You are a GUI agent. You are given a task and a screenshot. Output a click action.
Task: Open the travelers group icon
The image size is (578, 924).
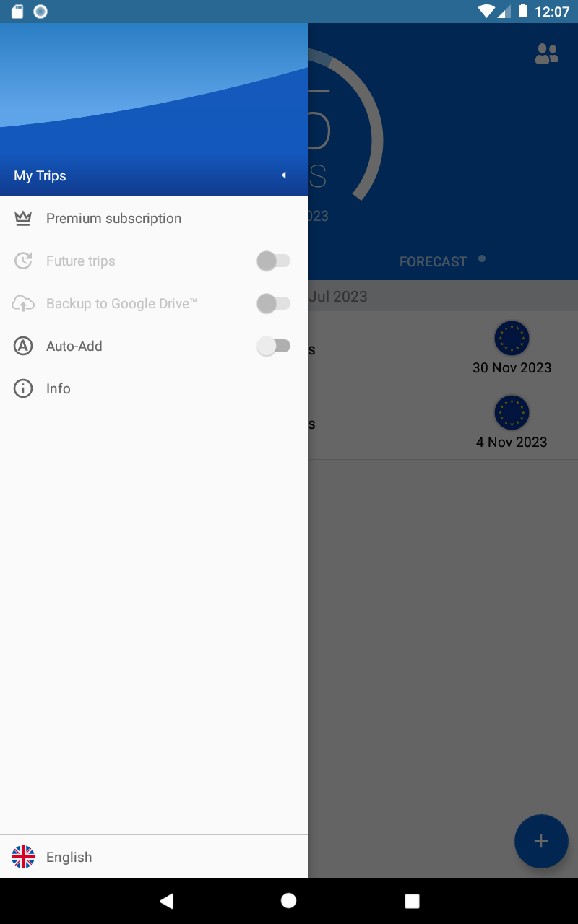coord(547,53)
